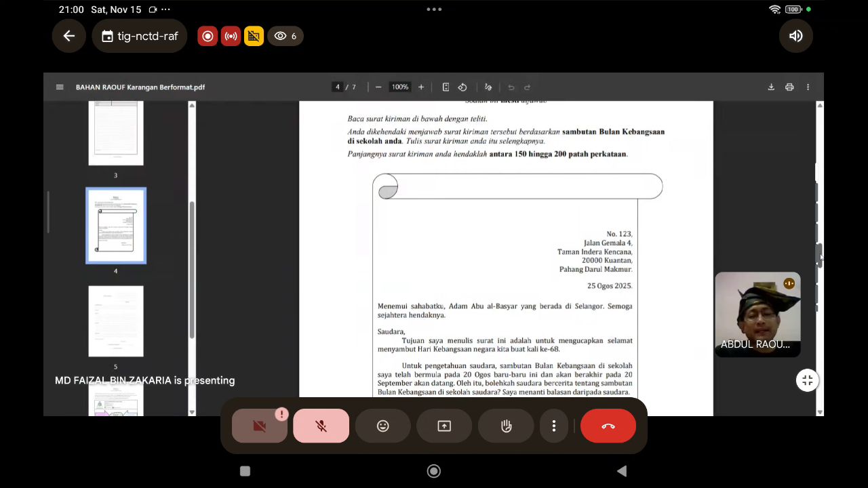
Task: Tap the Android home button
Action: [434, 471]
